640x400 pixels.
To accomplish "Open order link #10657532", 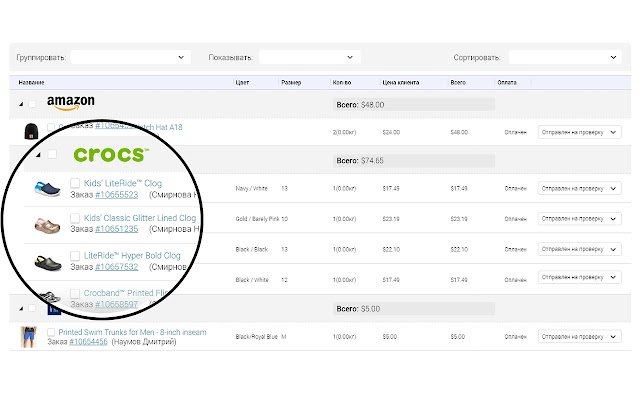I will [117, 267].
